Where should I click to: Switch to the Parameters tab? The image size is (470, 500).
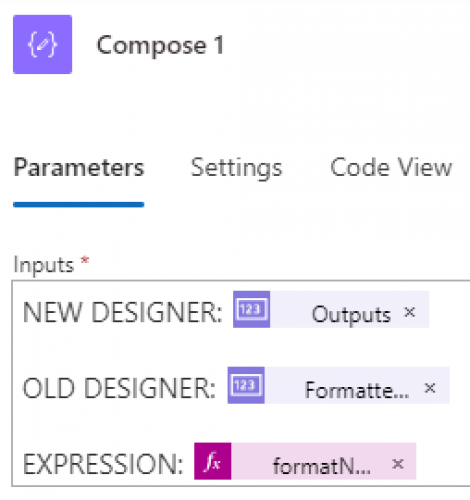click(x=79, y=168)
